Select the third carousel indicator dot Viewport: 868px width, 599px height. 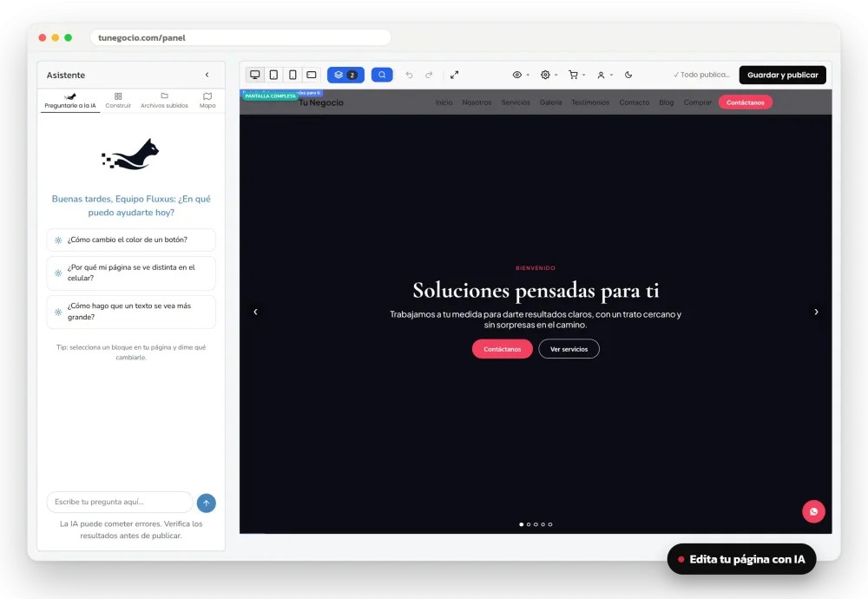[x=536, y=524]
